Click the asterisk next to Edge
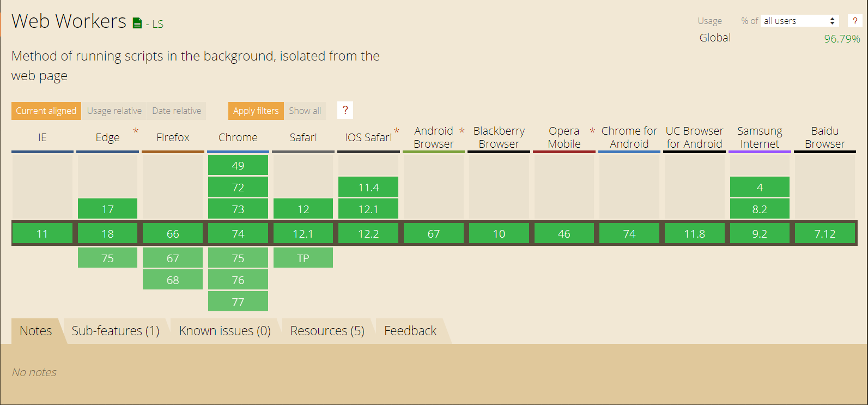 (x=136, y=131)
